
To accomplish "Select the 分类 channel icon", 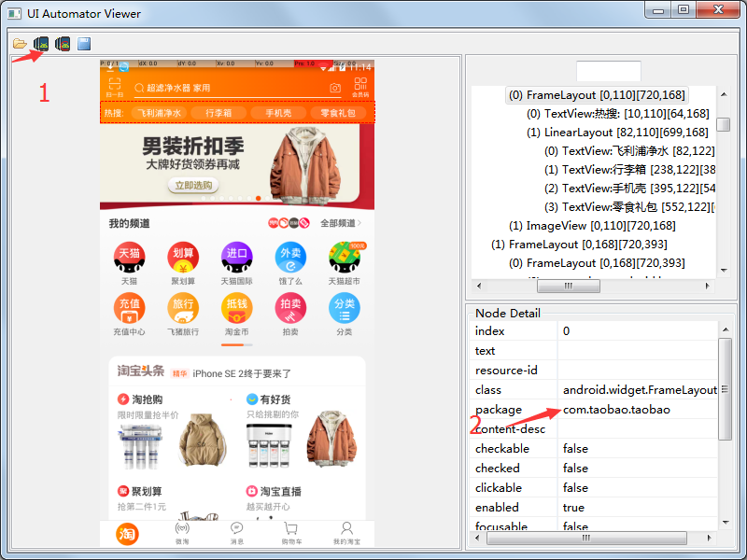I will 345,308.
